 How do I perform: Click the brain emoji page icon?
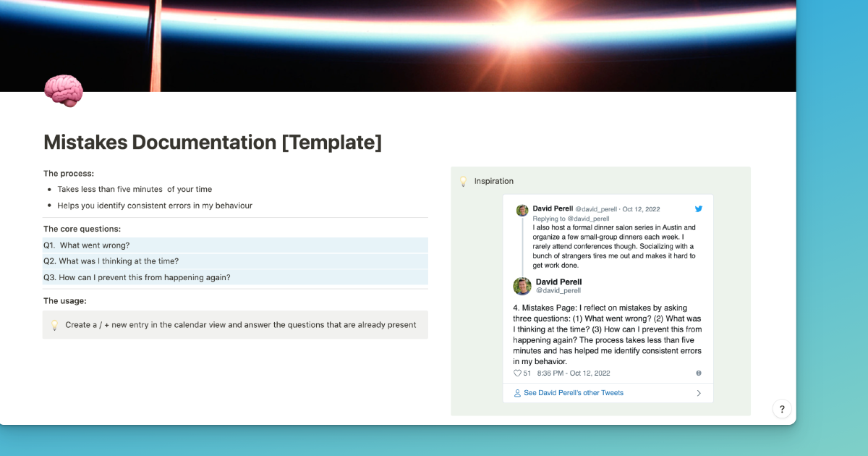[x=64, y=92]
